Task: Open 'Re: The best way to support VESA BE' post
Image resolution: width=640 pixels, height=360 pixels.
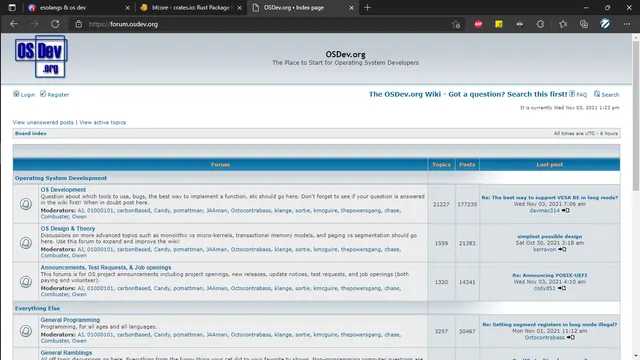Action: point(550,198)
